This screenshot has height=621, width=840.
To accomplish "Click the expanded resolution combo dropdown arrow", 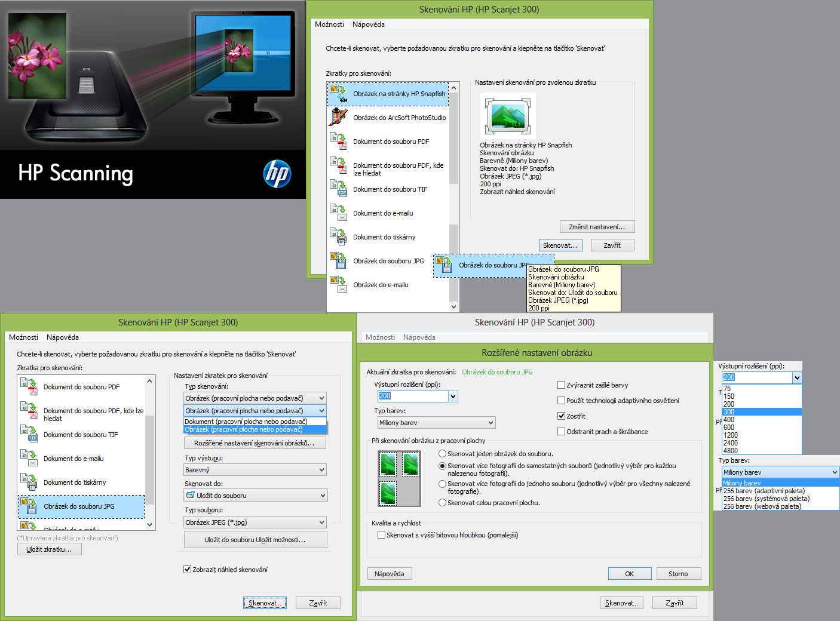I will 796,377.
